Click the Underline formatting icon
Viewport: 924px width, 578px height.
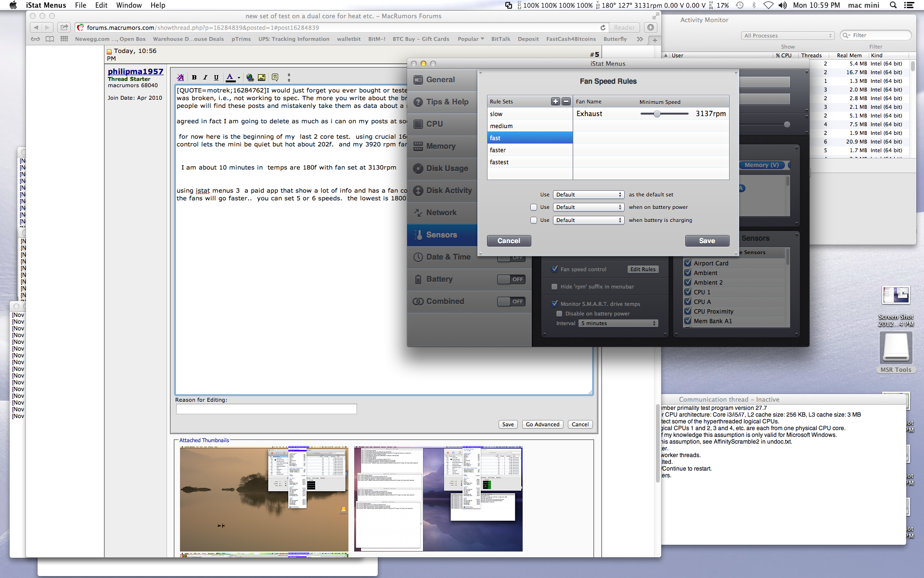pyautogui.click(x=216, y=77)
